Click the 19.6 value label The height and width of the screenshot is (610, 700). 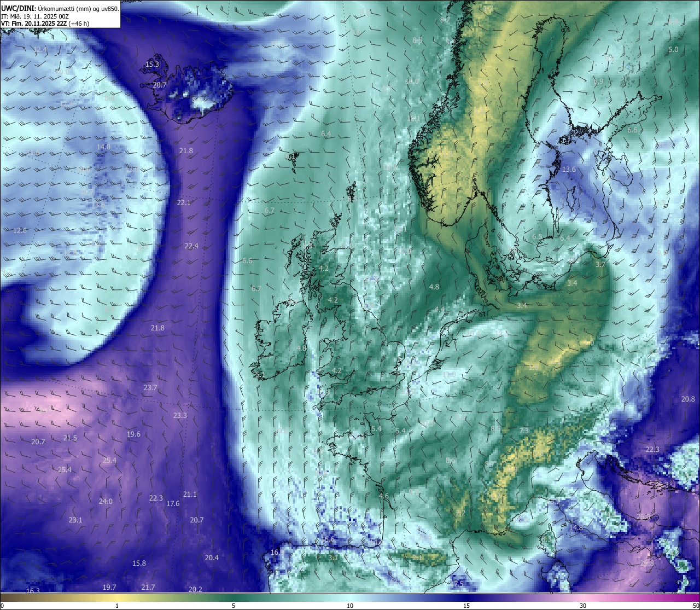(x=133, y=434)
